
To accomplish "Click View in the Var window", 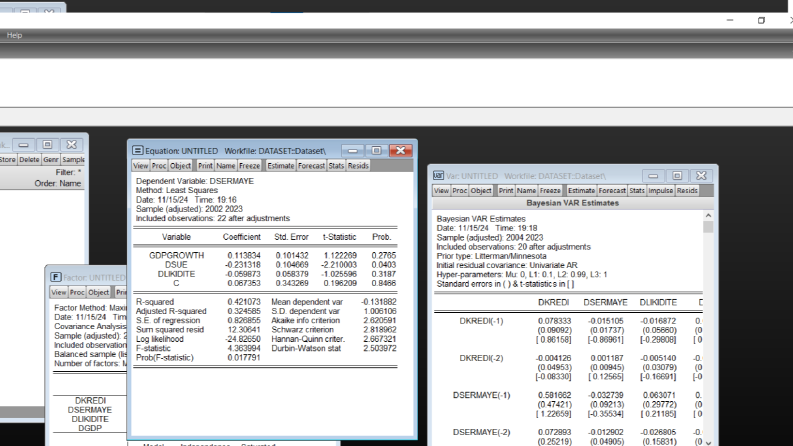I will pyautogui.click(x=441, y=191).
